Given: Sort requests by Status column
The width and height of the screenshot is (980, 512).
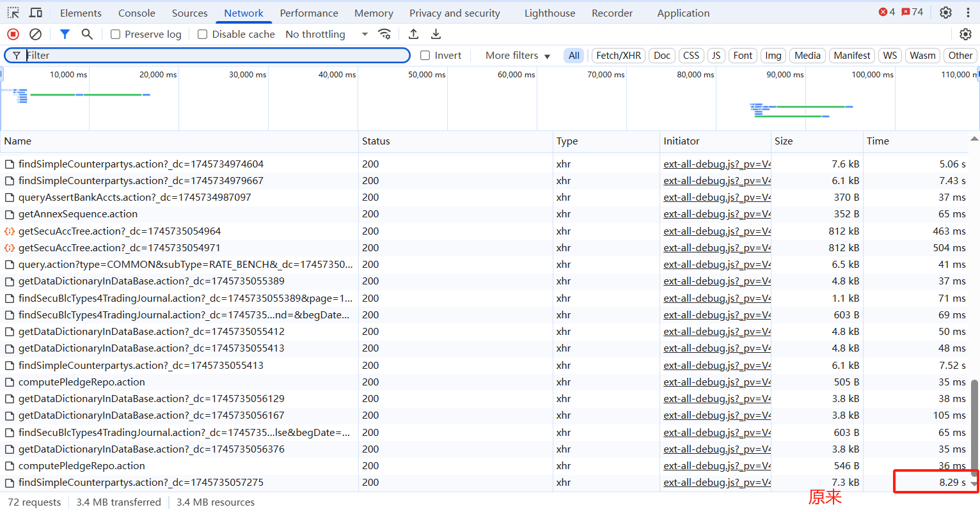Looking at the screenshot, I should point(455,141).
